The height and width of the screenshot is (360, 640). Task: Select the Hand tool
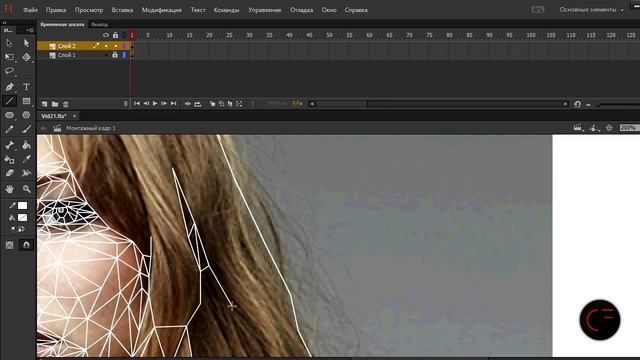coord(9,189)
